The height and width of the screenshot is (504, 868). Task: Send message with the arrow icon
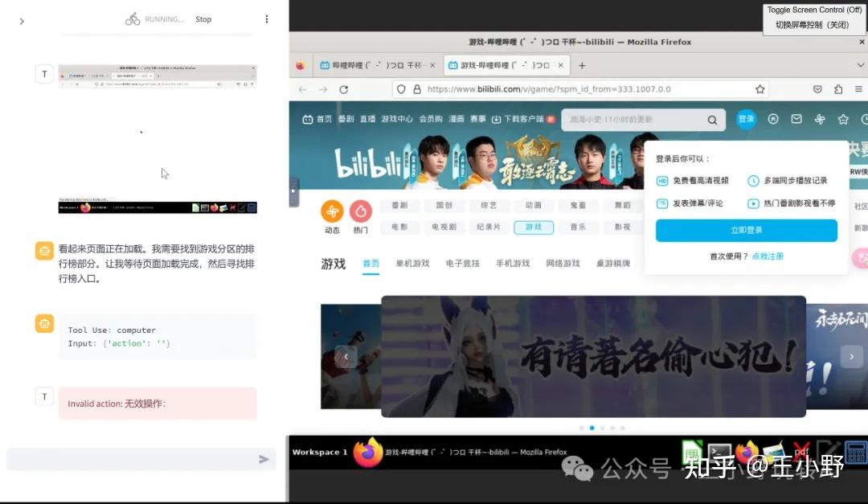(264, 459)
